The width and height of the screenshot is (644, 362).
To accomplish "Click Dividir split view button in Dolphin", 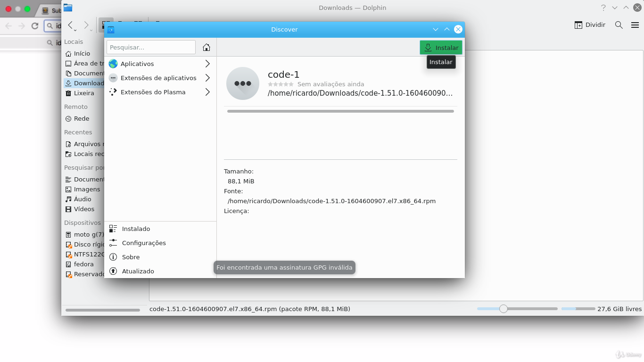I will (x=590, y=25).
